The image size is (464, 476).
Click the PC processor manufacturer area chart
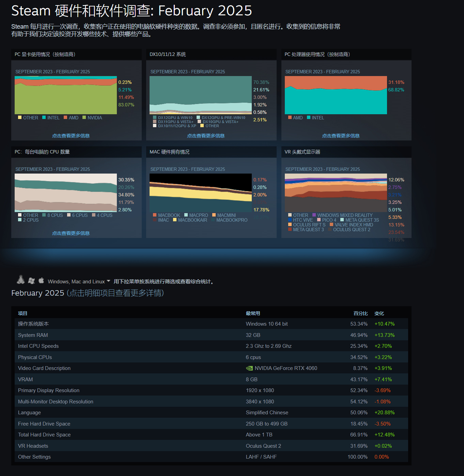[x=336, y=95]
